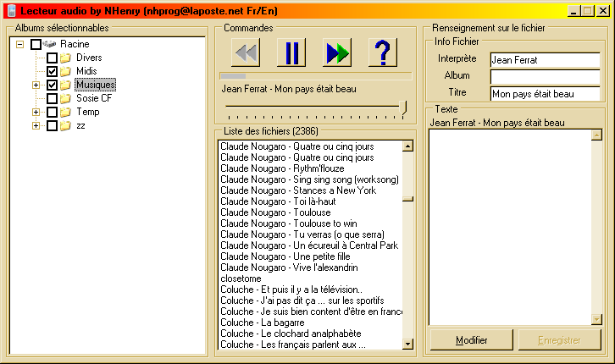Image resolution: width=615 pixels, height=364 pixels.
Task: Click the Racine drive icon
Action: 49,44
